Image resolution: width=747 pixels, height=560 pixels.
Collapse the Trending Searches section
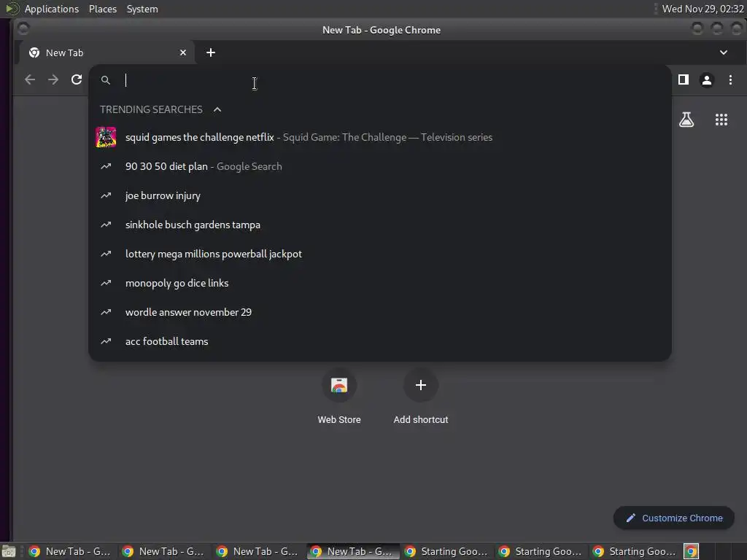click(x=217, y=109)
